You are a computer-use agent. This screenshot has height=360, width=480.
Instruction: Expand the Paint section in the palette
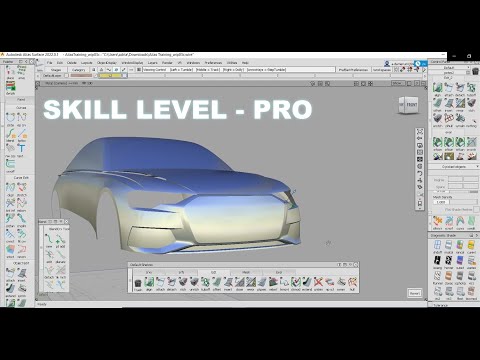point(21,99)
